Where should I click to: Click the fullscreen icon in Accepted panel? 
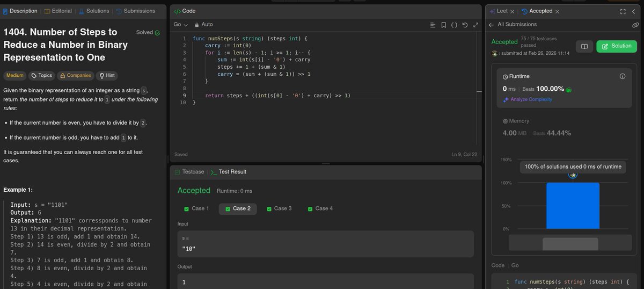click(623, 11)
